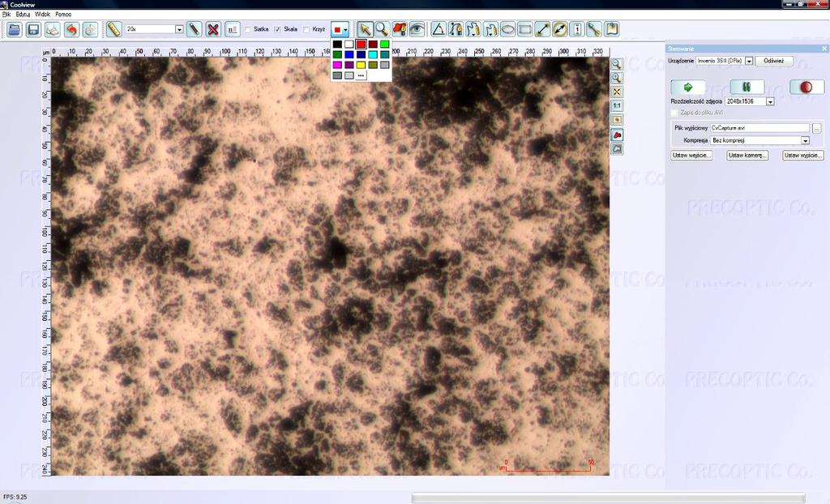
Task: Select the triangle angle measurement tool
Action: [x=439, y=29]
